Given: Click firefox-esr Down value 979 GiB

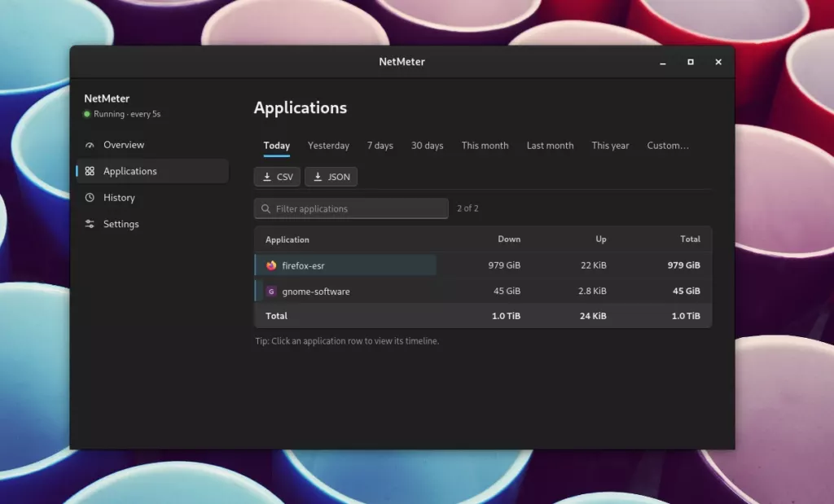Looking at the screenshot, I should pyautogui.click(x=504, y=265).
